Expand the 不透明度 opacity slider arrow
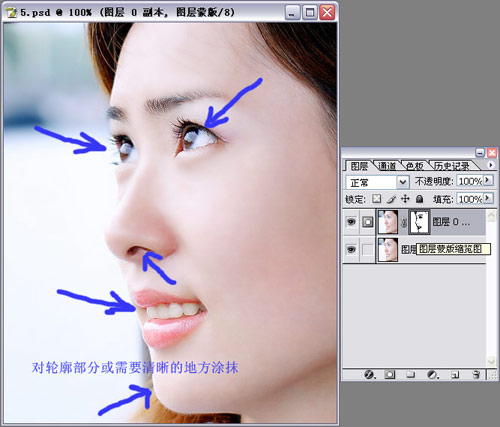This screenshot has height=427, width=500. [488, 180]
